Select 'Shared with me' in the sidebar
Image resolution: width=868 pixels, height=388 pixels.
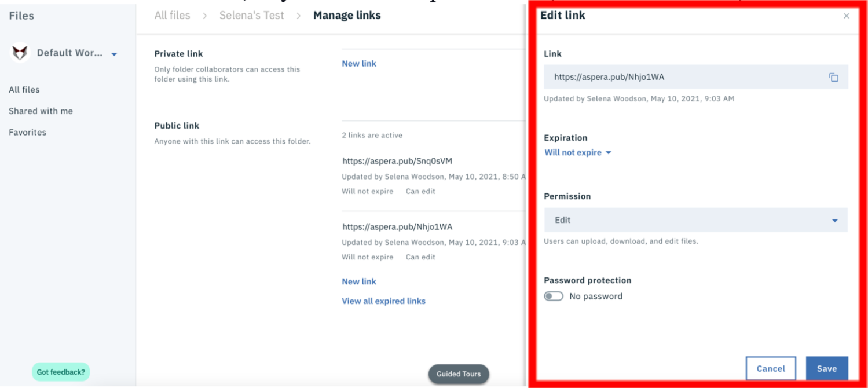pos(41,111)
